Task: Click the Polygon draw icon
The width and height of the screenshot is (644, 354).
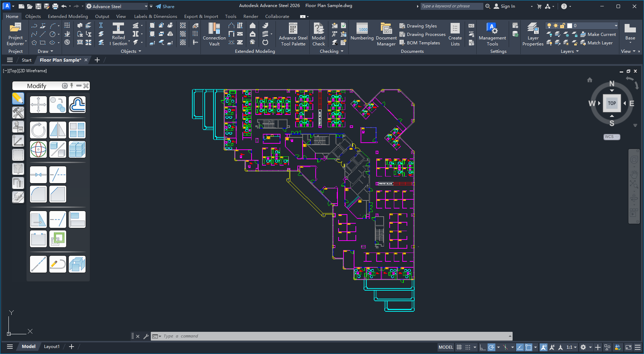Action: click(34, 43)
